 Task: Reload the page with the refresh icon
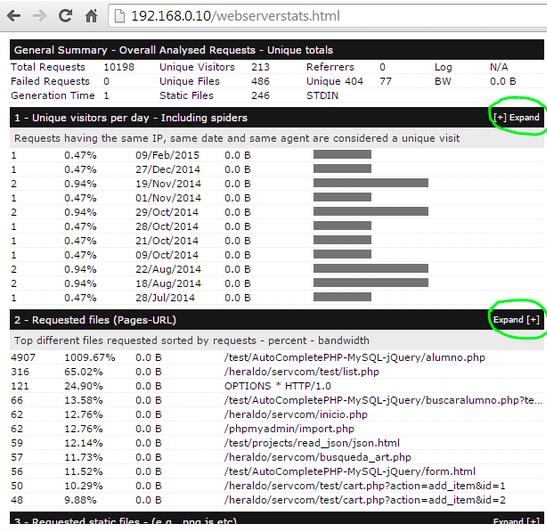click(x=65, y=16)
